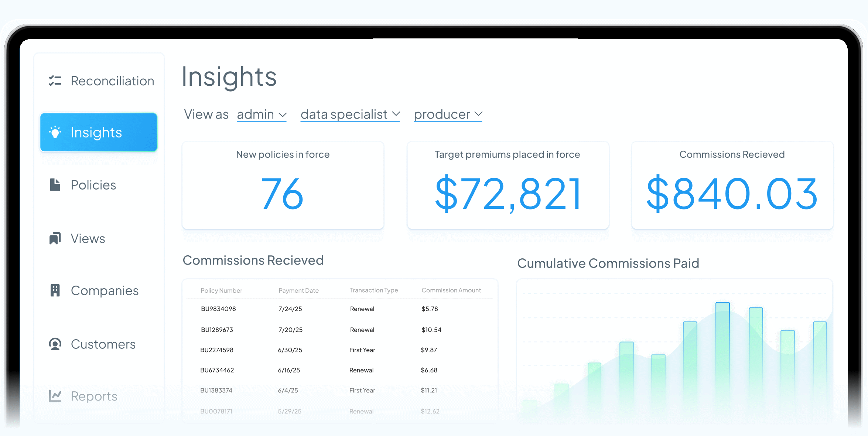Select the Target premiums $72,821 card
This screenshot has width=868, height=436.
point(508,185)
